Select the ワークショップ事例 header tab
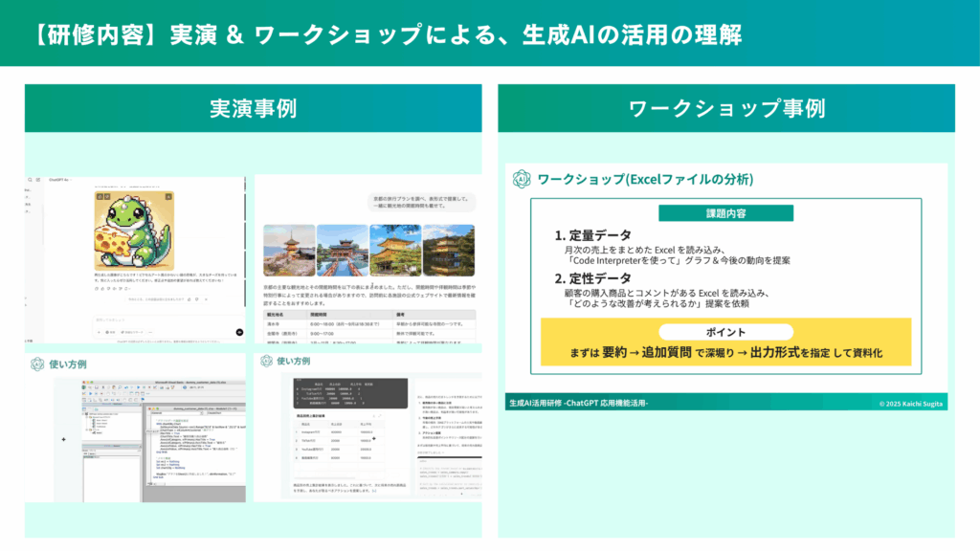The image size is (980, 551). [725, 108]
